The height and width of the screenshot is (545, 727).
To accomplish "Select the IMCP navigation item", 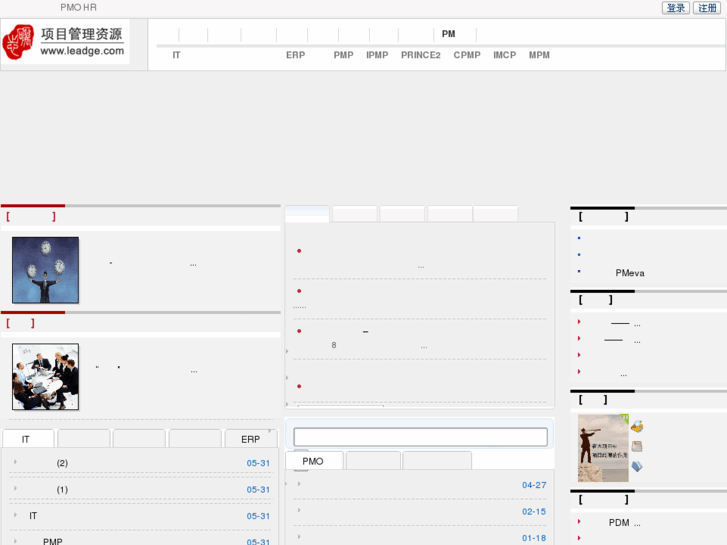I will 504,55.
